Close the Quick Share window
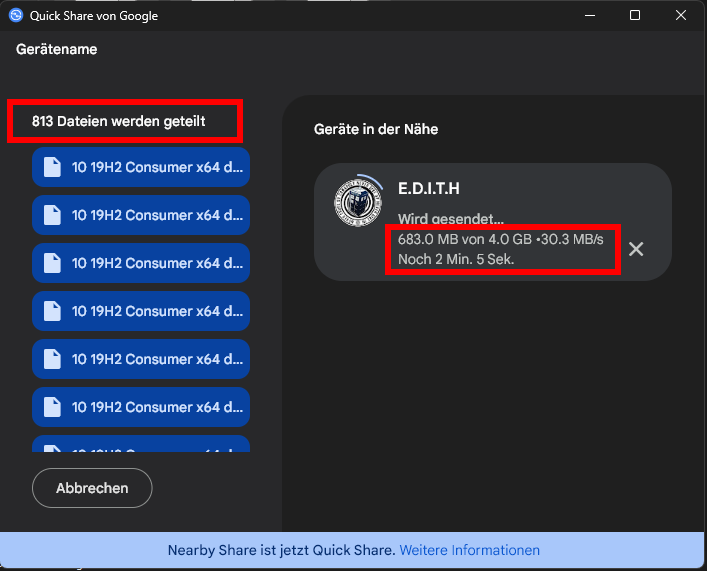 pyautogui.click(x=681, y=15)
